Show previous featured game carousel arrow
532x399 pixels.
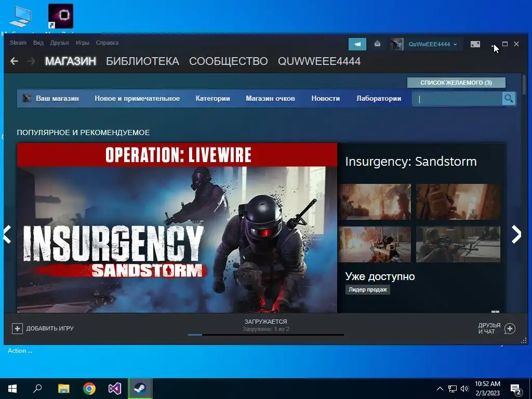7,234
